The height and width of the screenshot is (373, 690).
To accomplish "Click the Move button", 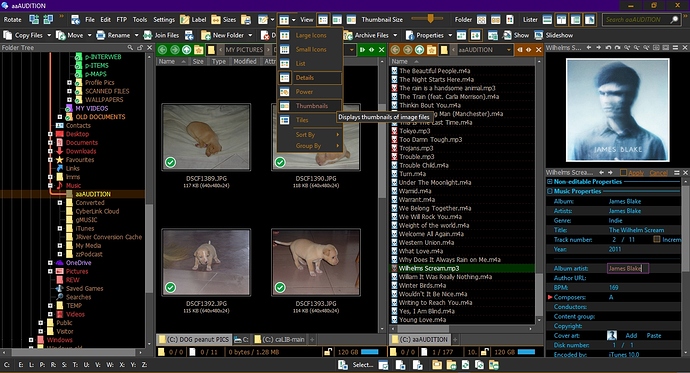I will point(70,35).
